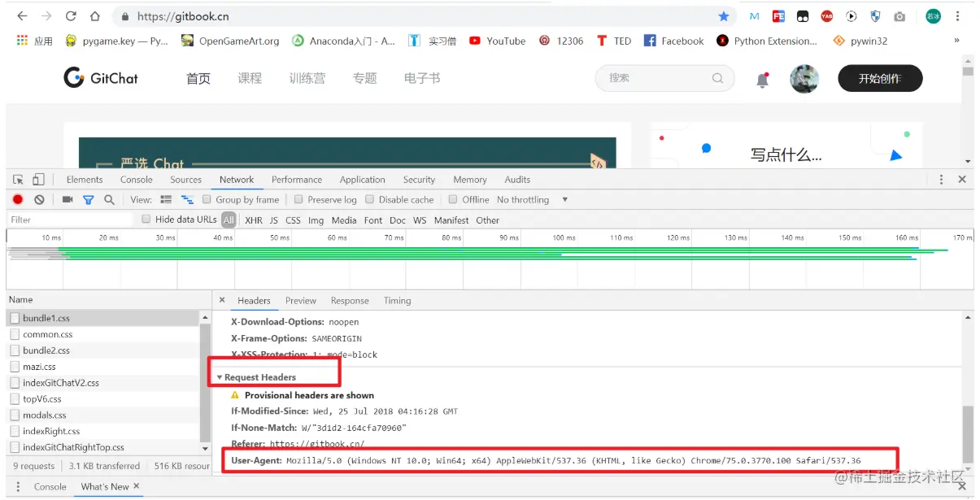Click the Gmail extension icon in toolbar
Viewport: 980px width, 500px height.
(755, 16)
